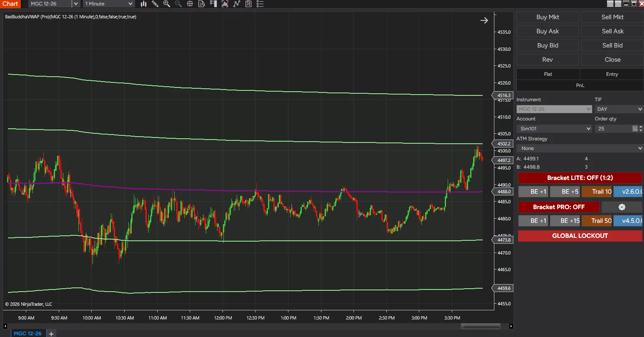Toggle Bracket PRO: OFF
The image size is (644, 337).
coord(559,207)
